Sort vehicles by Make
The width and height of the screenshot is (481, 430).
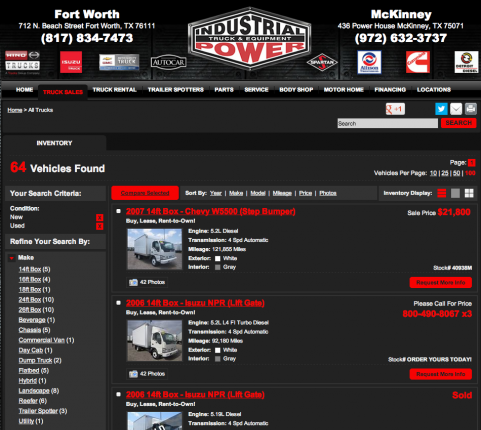coord(236,193)
